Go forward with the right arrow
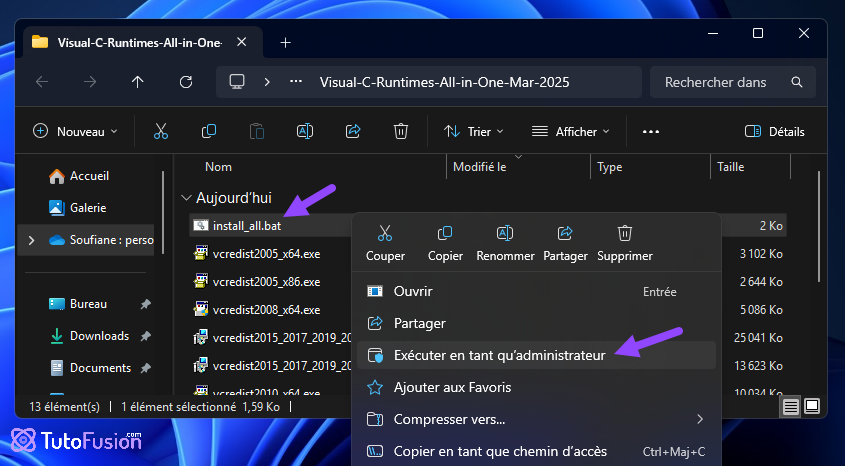Viewport: 845px width, 466px height. [90, 82]
